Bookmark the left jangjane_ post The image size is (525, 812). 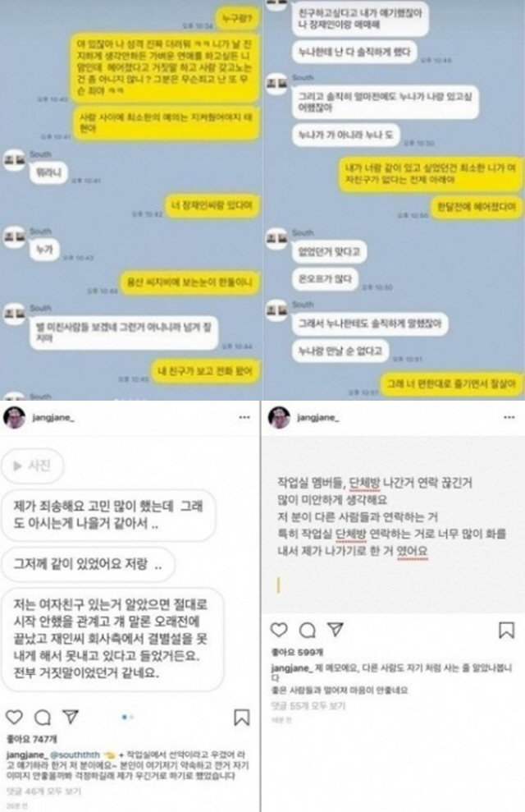(x=241, y=718)
